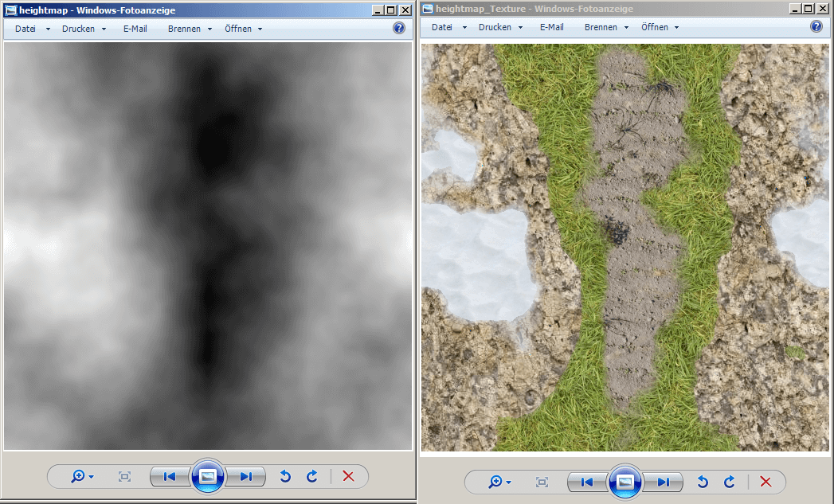The height and width of the screenshot is (504, 834).
Task: Rotate texture image counterclockwise in right window
Action: [x=703, y=482]
